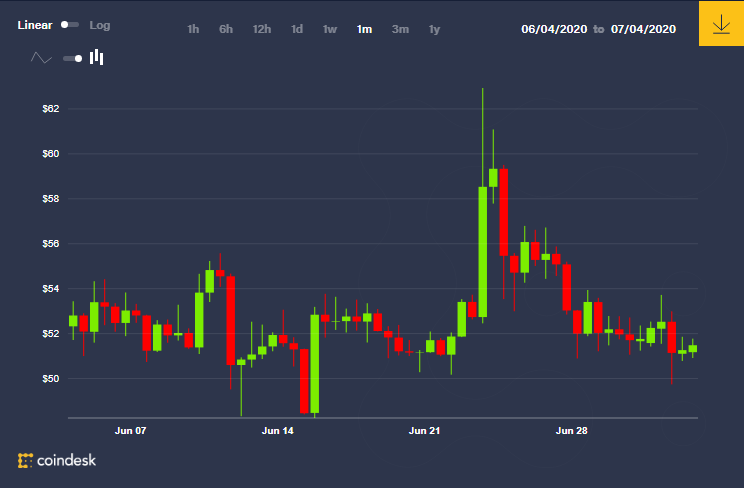Click the $54 price axis label

(x=51, y=289)
